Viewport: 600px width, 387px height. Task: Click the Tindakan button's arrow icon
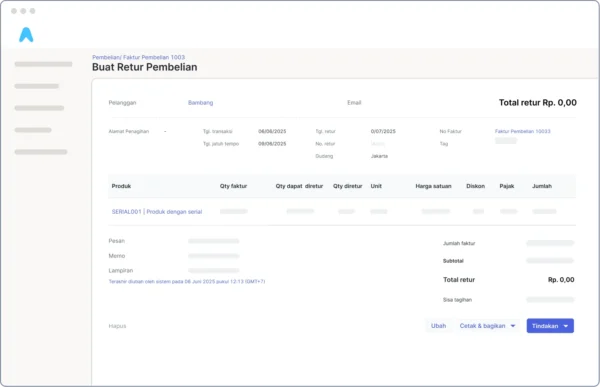(566, 326)
